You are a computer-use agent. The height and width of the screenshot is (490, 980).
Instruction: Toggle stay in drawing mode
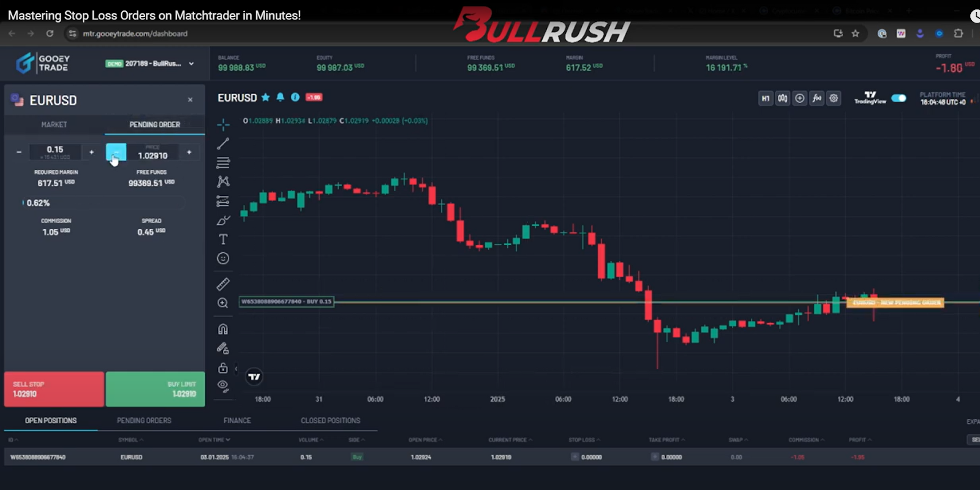pyautogui.click(x=223, y=349)
